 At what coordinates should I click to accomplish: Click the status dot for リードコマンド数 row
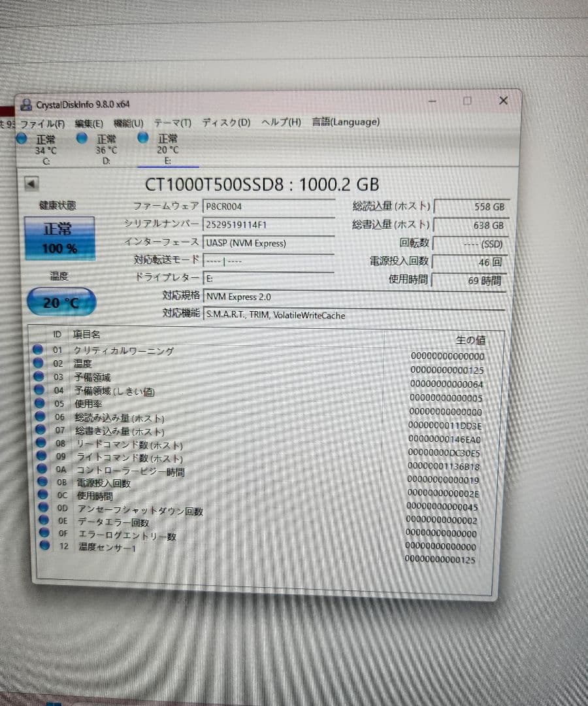(41, 443)
